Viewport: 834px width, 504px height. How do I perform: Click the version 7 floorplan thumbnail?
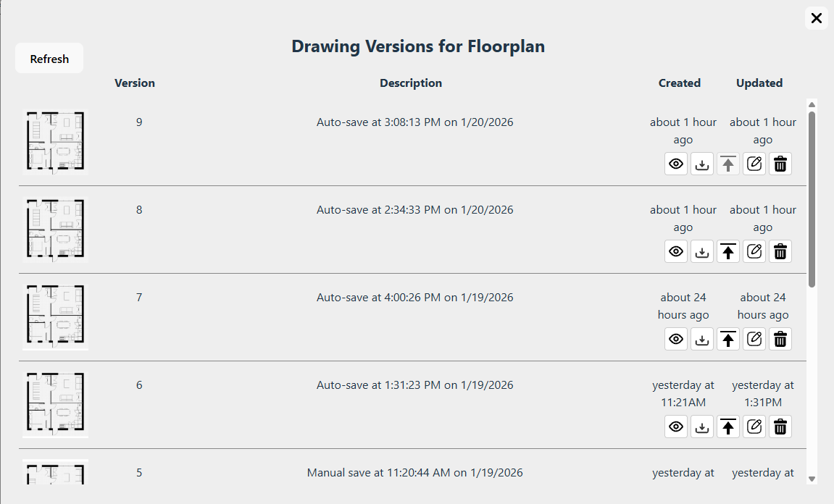point(55,317)
